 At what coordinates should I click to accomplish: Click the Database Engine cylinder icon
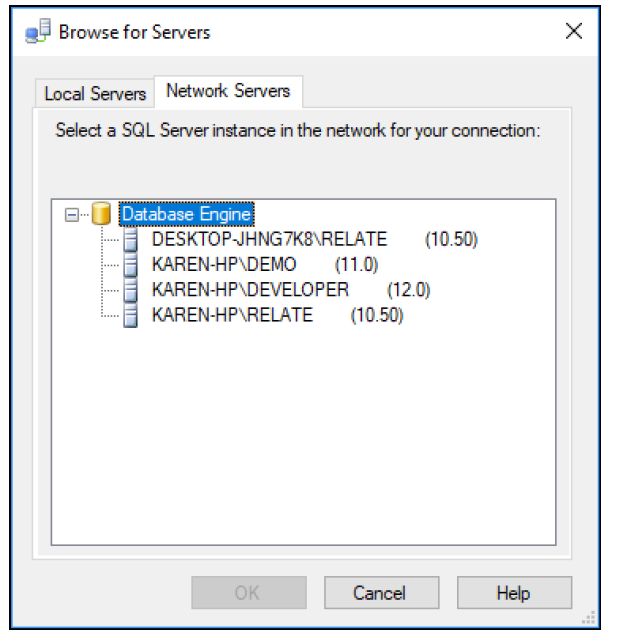pos(101,214)
